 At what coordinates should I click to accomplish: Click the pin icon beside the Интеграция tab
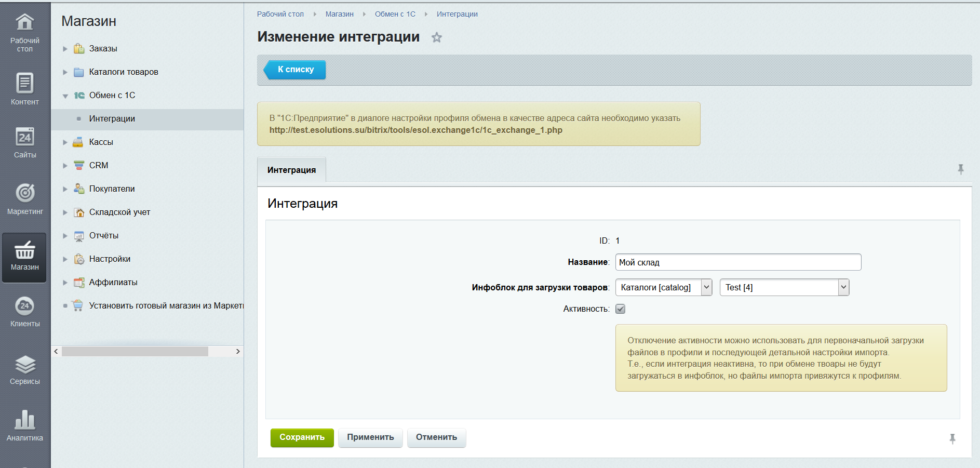pos(960,169)
